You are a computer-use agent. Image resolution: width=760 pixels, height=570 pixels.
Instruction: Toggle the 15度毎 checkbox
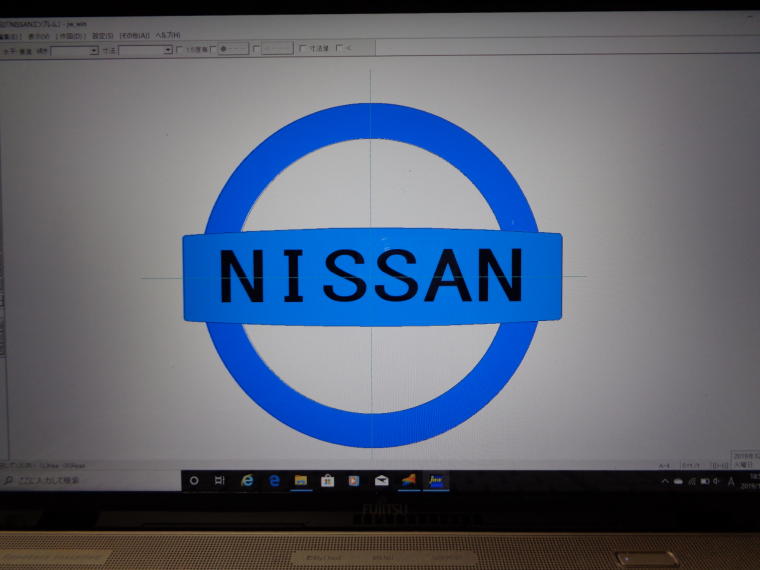coord(180,49)
